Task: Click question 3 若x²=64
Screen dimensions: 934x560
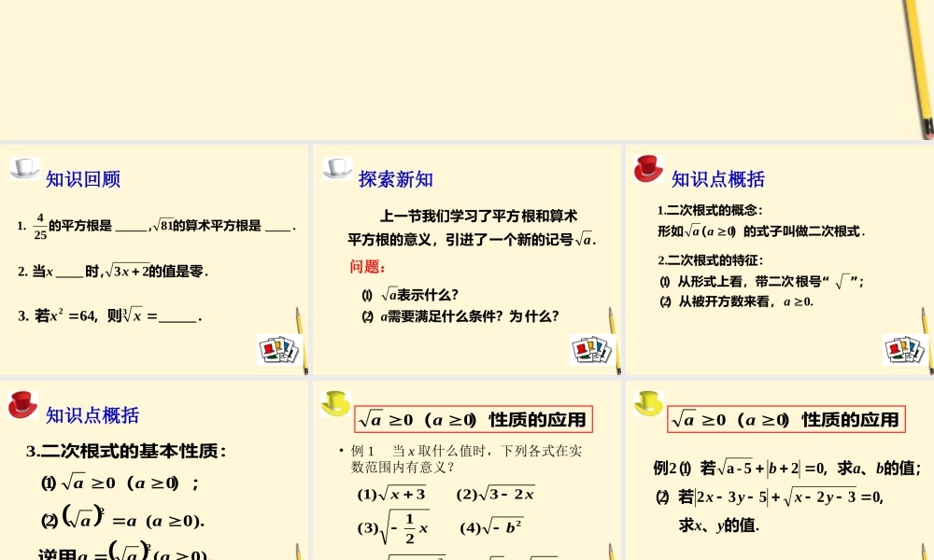Action: click(110, 315)
